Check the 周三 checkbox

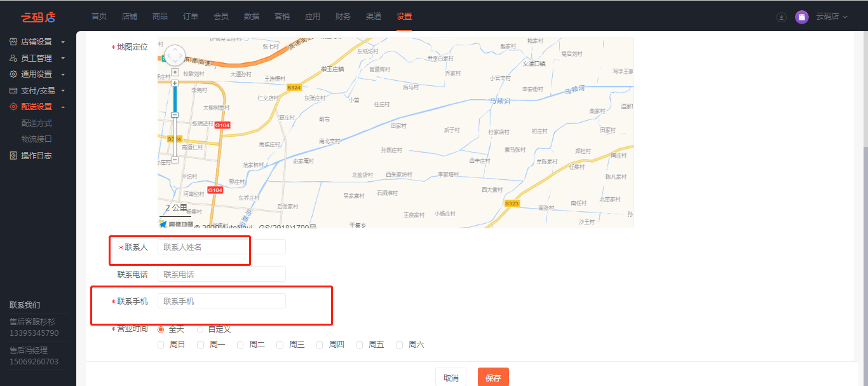pos(280,345)
